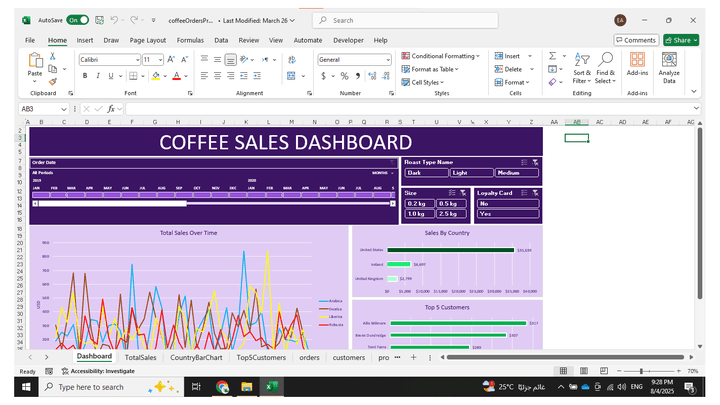Open the Add-ins button in ribbon
720x405 pixels.
tap(637, 66)
